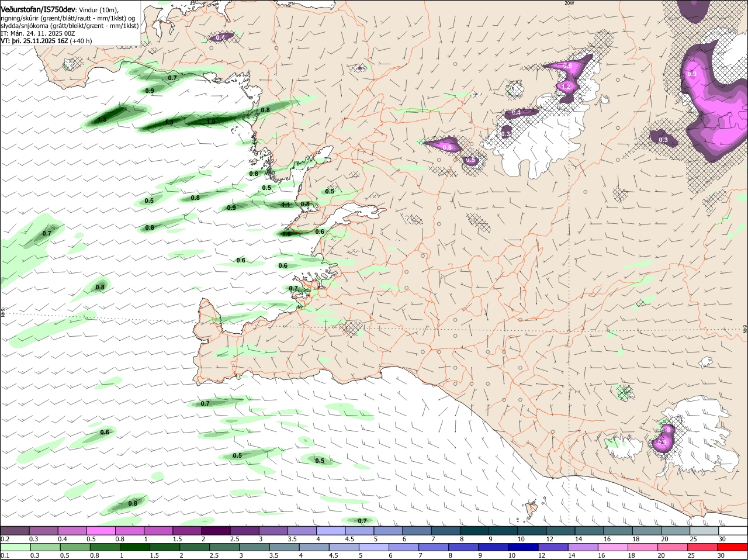Click lower legend swatch between 20 and 25

point(673,547)
